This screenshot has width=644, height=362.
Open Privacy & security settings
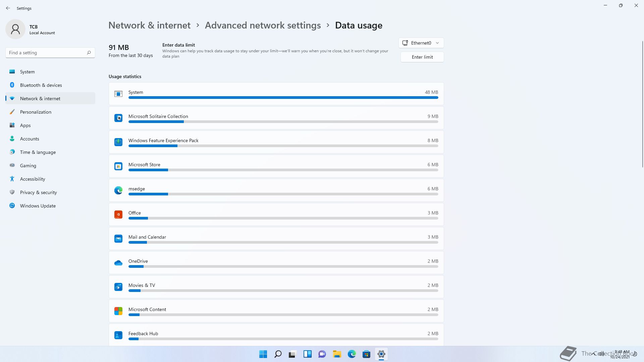(50, 192)
